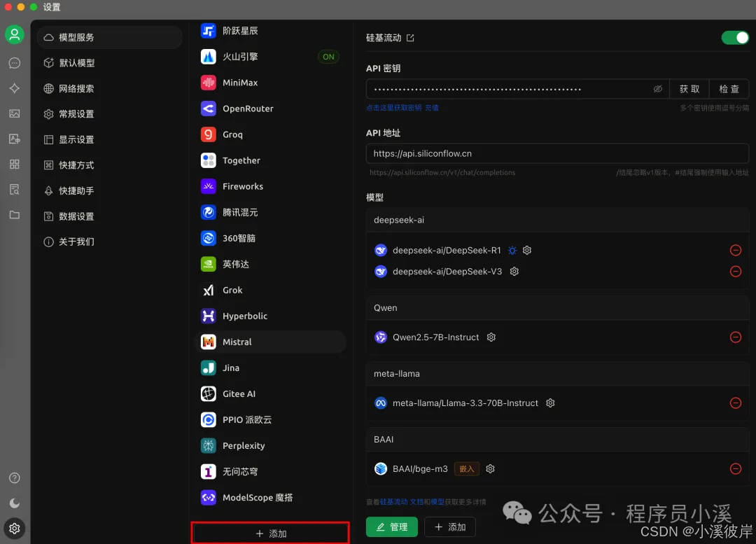Screen dimensions: 756x544
Task: Select 数据设置 settings menu
Action: (x=109, y=216)
